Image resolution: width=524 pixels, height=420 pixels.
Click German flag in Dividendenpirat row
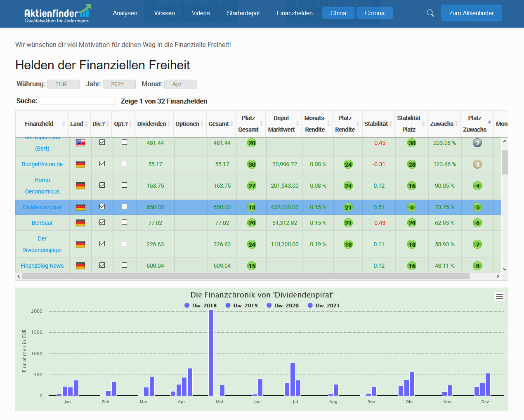pos(80,207)
